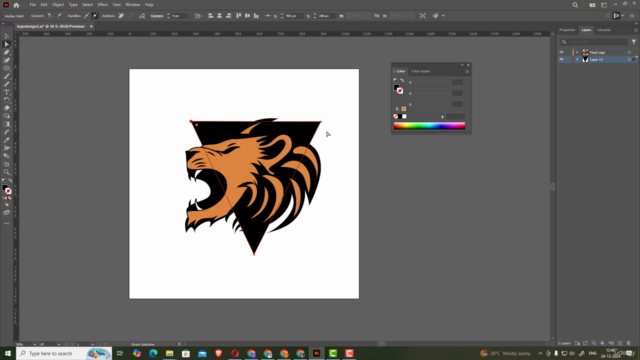Click the Isolate Selected Object icon
This screenshot has height=360, width=640.
tap(422, 16)
